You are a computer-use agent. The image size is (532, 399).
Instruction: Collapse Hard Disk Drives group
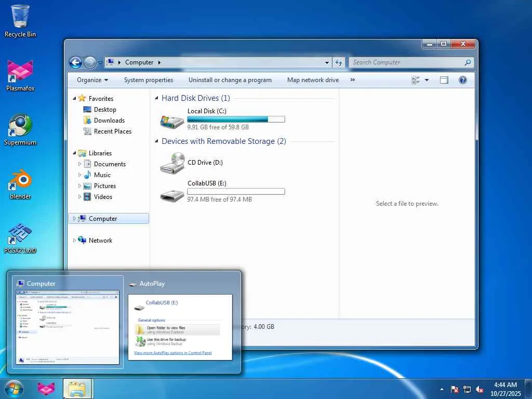[156, 98]
